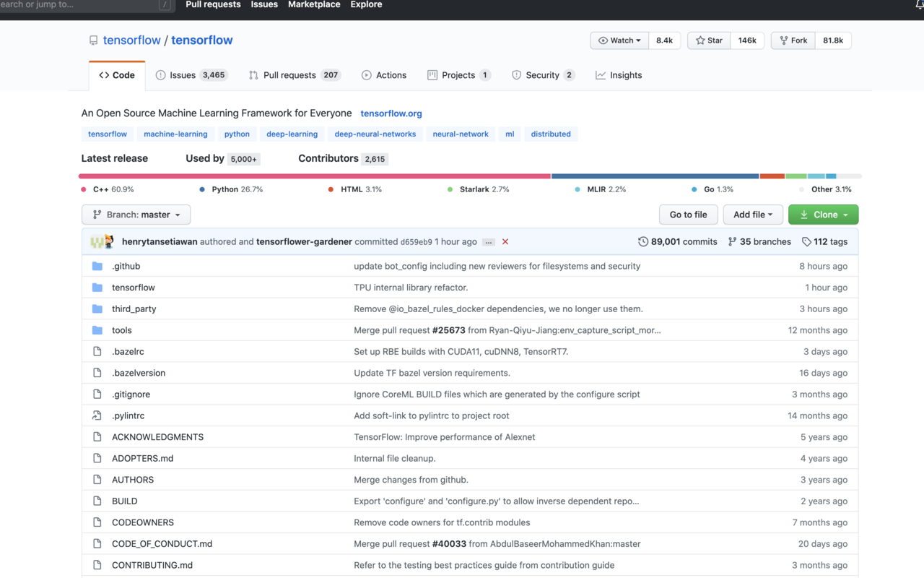Open commit hash d659eb9

pos(417,242)
